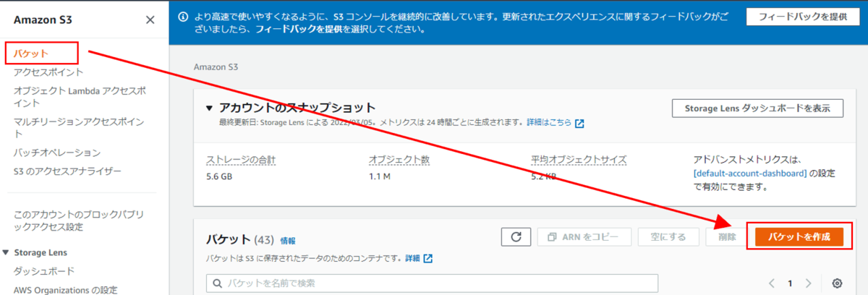Click the 空にする button
Image resolution: width=868 pixels, height=295 pixels.
[668, 236]
